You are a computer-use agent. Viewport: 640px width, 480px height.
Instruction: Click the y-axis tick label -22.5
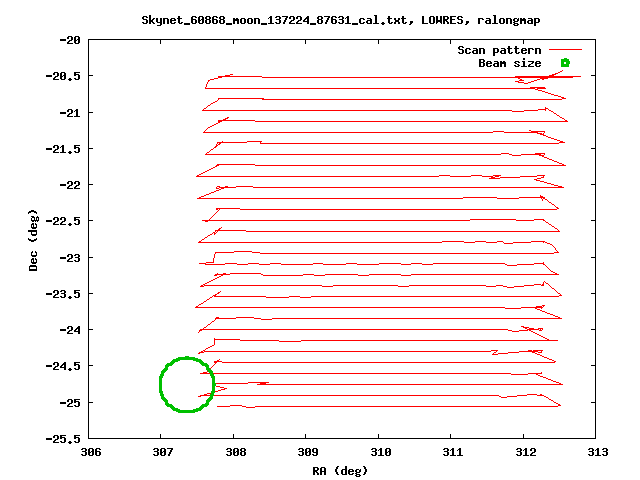pos(63,221)
